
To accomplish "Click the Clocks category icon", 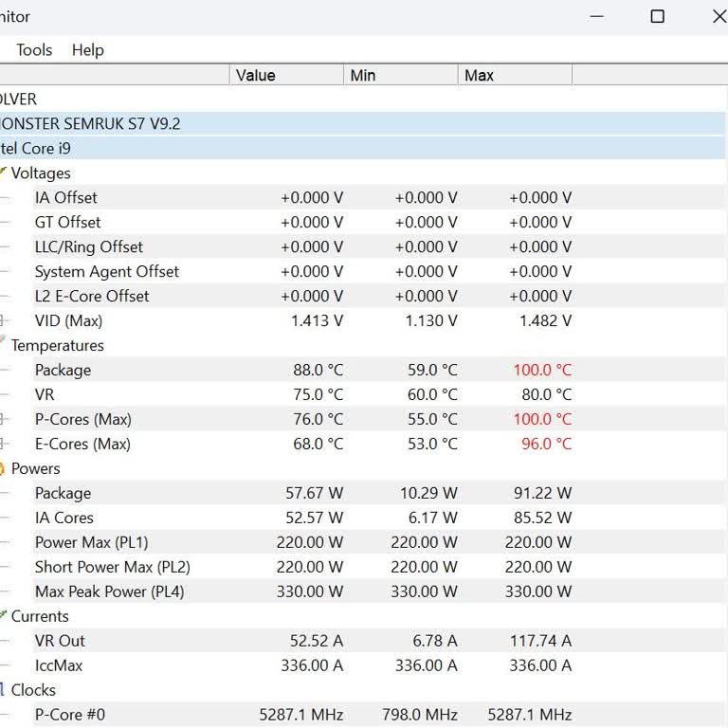I will point(3,690).
